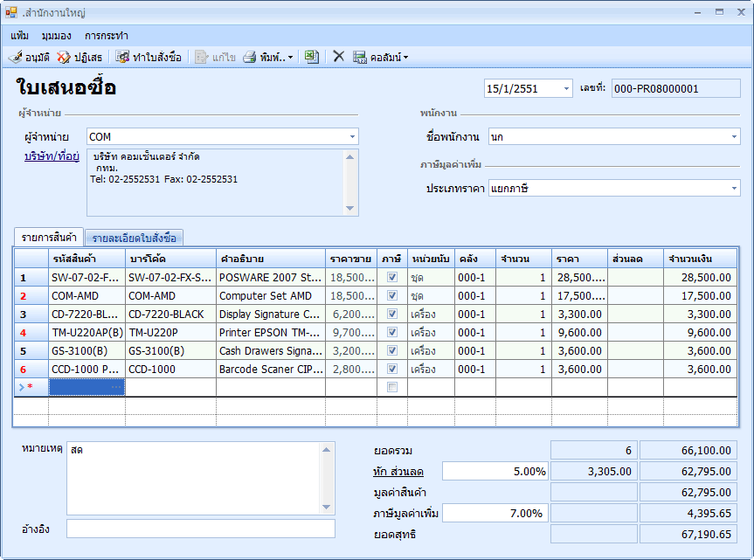
Task: Check the tax checkbox in the empty new row
Action: point(392,387)
